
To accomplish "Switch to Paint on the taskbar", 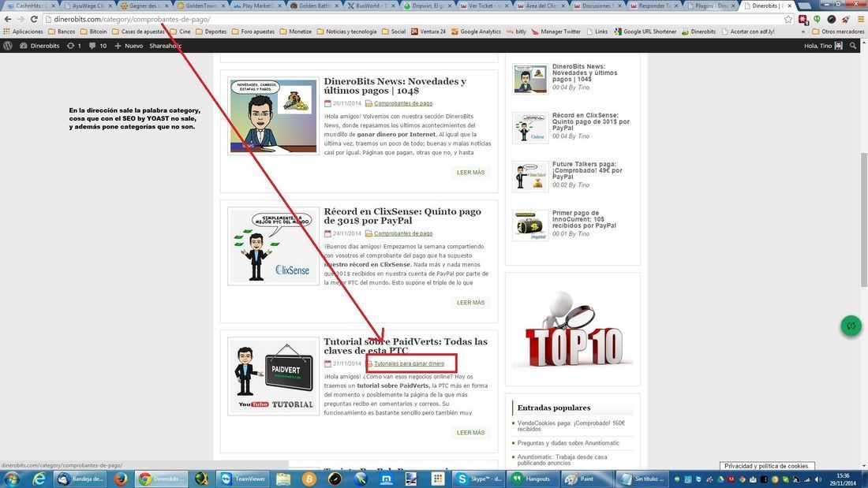I will 587,479.
